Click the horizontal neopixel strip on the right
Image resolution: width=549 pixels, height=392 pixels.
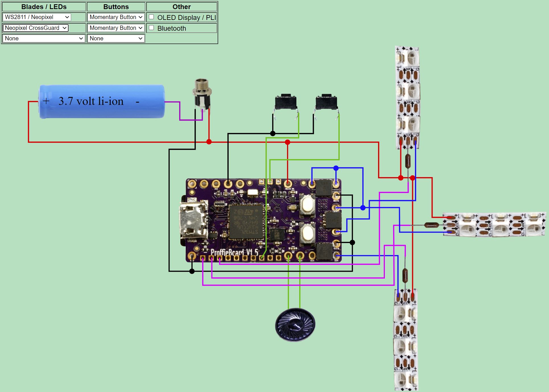[494, 225]
